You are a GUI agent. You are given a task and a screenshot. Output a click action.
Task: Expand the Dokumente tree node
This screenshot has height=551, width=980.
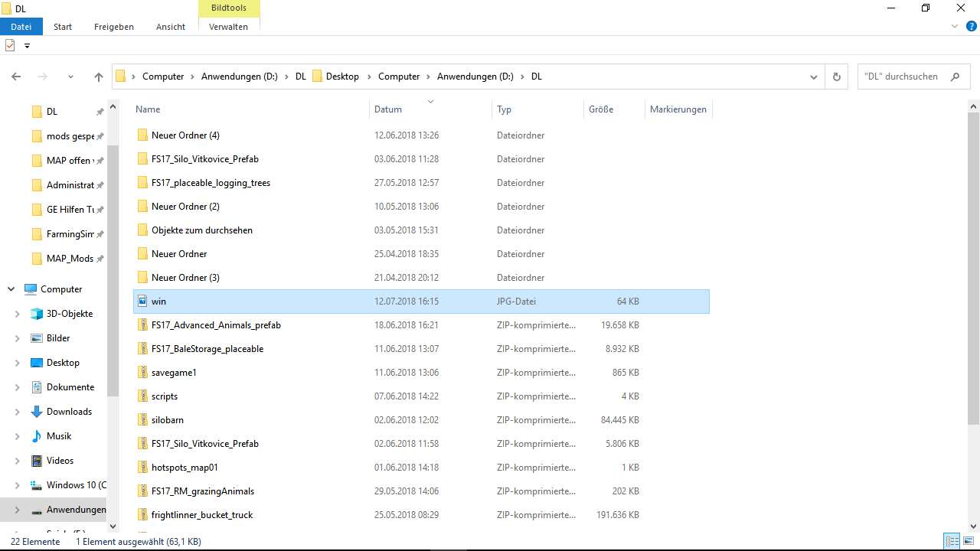coord(18,387)
